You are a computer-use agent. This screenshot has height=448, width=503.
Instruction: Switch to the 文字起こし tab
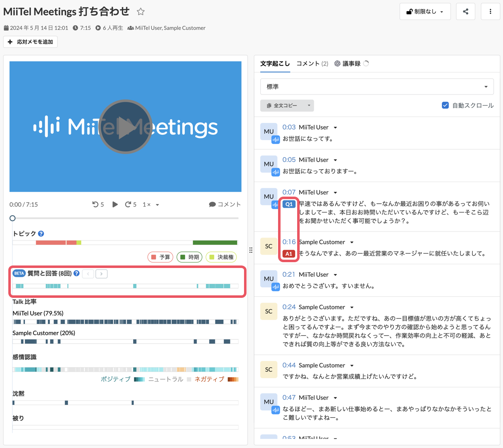click(x=275, y=63)
